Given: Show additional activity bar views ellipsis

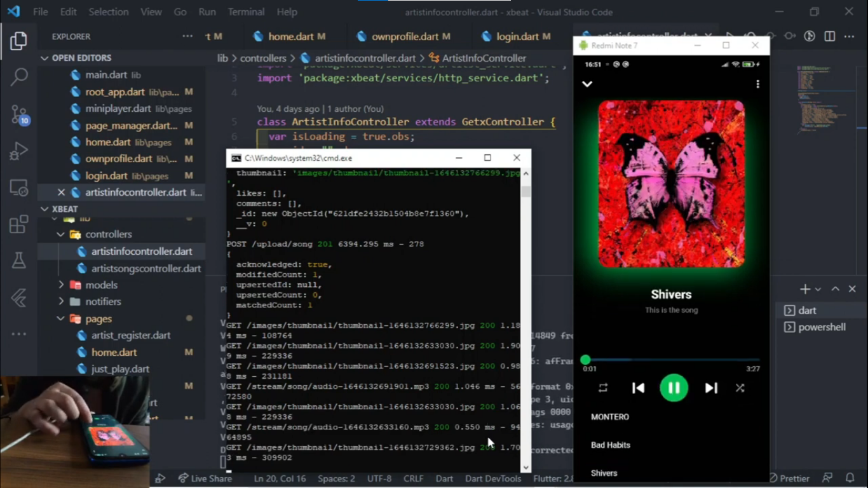Looking at the screenshot, I should pyautogui.click(x=18, y=334).
